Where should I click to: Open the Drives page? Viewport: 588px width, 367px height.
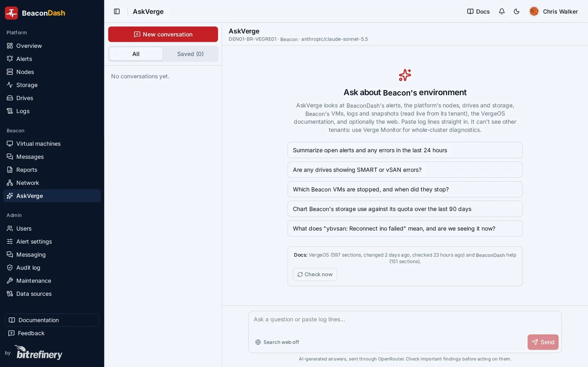[x=52, y=98]
